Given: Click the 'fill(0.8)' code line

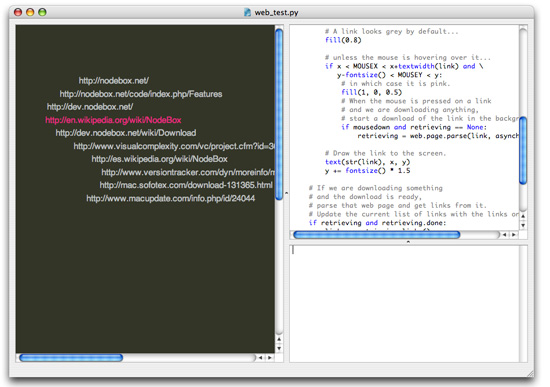Looking at the screenshot, I should pos(343,40).
